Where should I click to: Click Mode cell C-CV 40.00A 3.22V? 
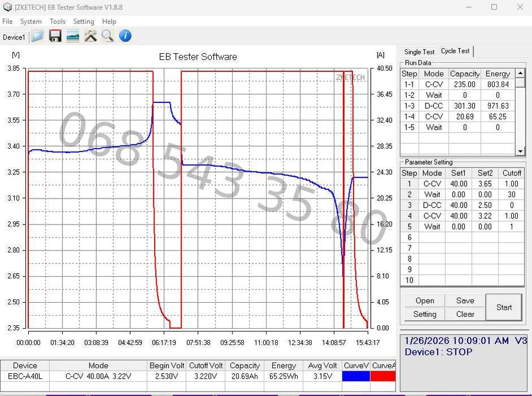[98, 376]
